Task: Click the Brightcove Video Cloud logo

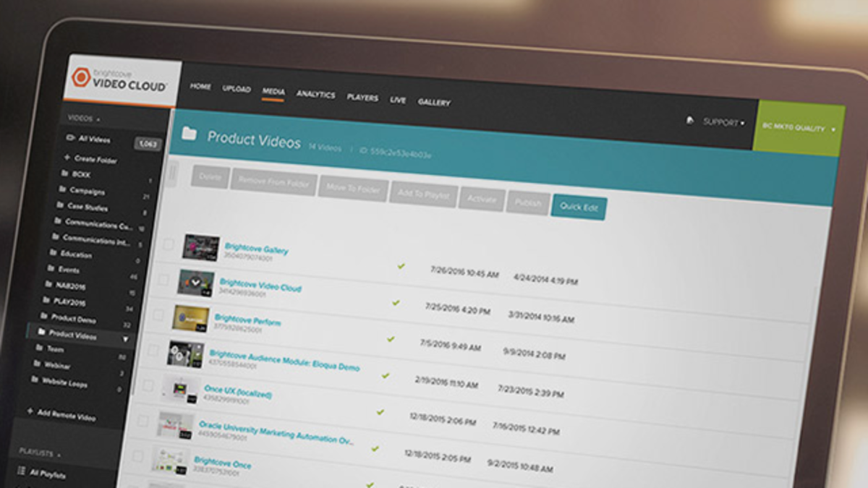Action: (x=119, y=81)
